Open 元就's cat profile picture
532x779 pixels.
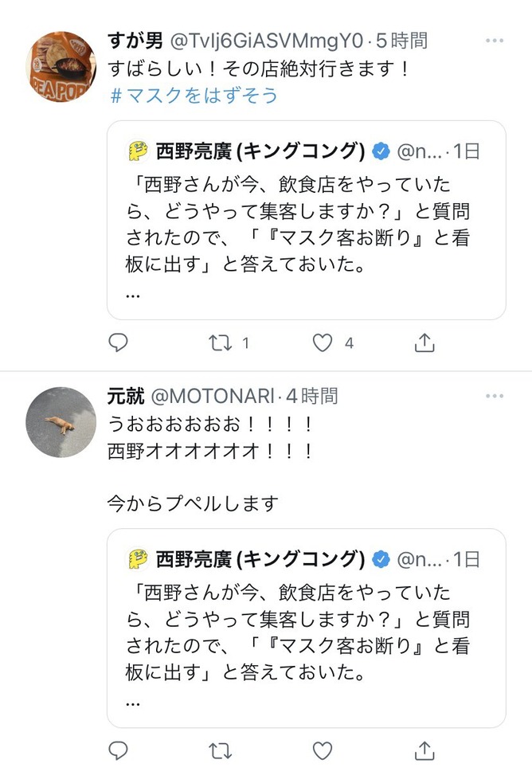(61, 422)
